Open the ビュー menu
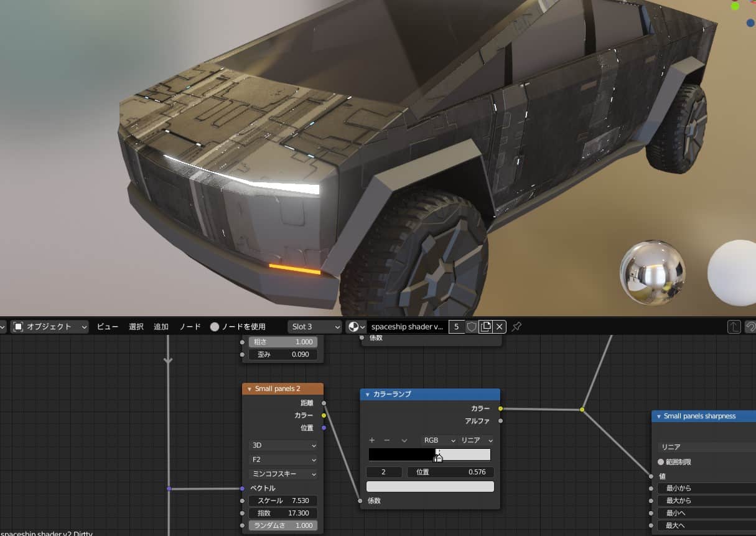Image resolution: width=756 pixels, height=536 pixels. pyautogui.click(x=108, y=326)
